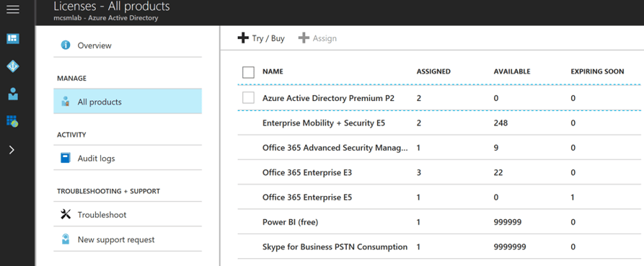The image size is (644, 266).
Task: Click the Overview info icon
Action: pos(66,45)
